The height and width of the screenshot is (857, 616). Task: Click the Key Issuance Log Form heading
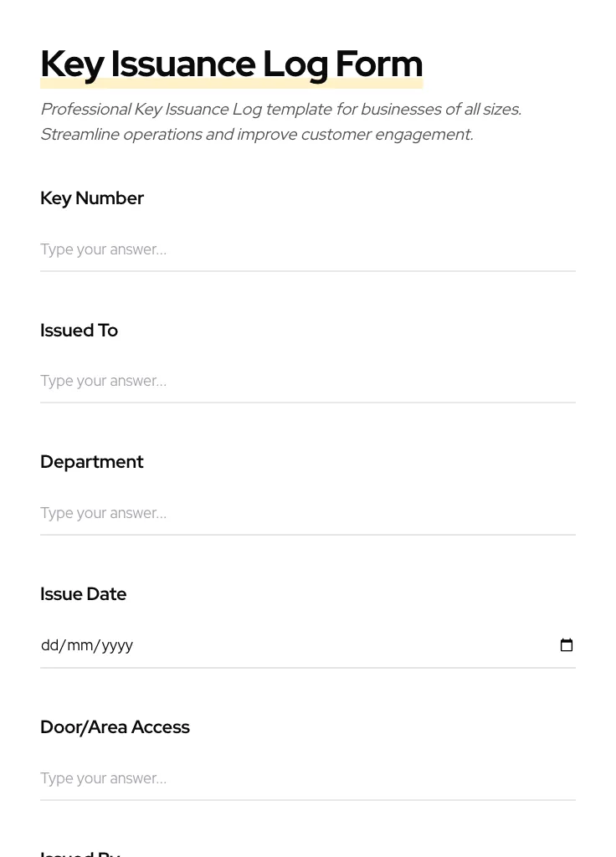[232, 64]
